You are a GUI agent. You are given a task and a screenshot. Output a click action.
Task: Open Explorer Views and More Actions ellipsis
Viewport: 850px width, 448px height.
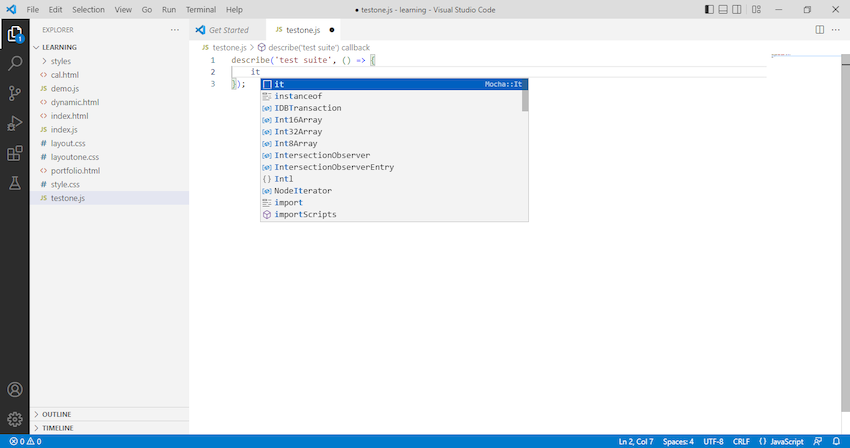click(175, 30)
